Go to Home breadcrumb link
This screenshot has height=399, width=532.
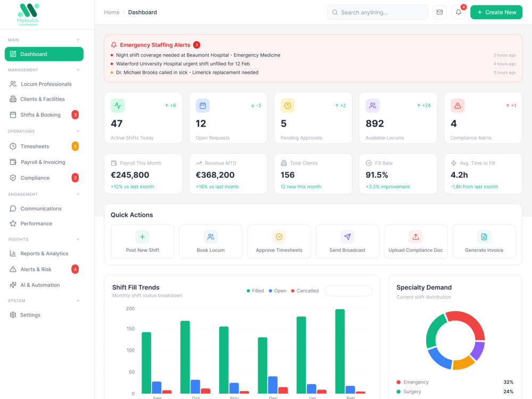pyautogui.click(x=112, y=12)
